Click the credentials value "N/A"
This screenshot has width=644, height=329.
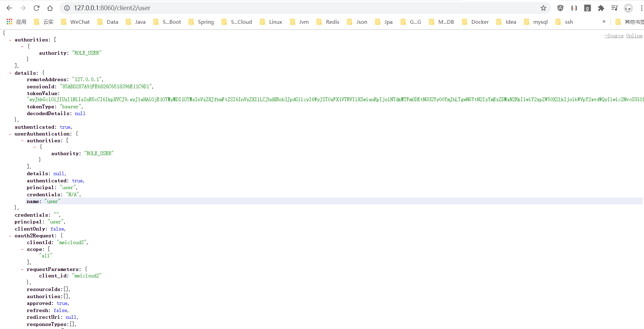73,195
